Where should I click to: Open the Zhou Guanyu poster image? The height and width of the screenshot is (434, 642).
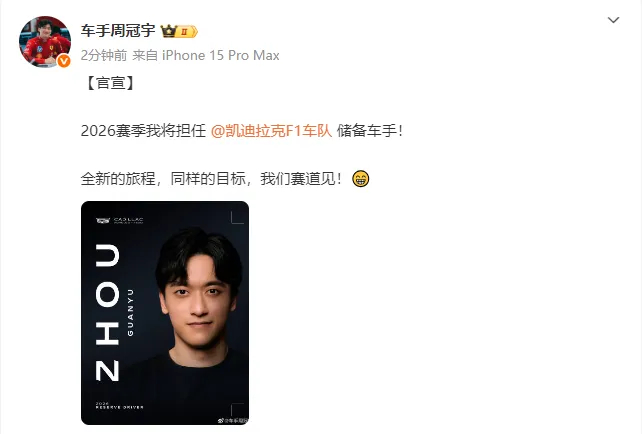165,313
